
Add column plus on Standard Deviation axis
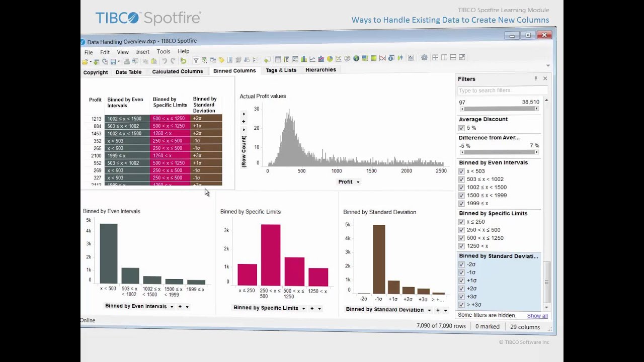438,310
